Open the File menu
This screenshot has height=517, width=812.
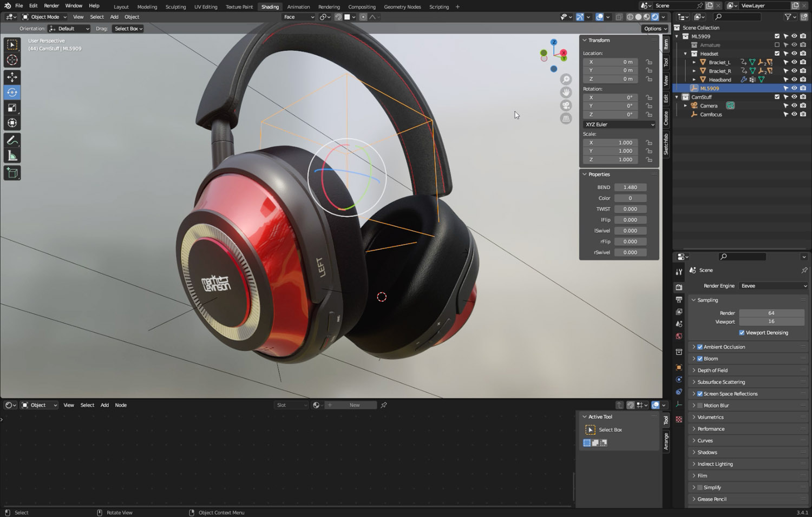click(x=19, y=6)
